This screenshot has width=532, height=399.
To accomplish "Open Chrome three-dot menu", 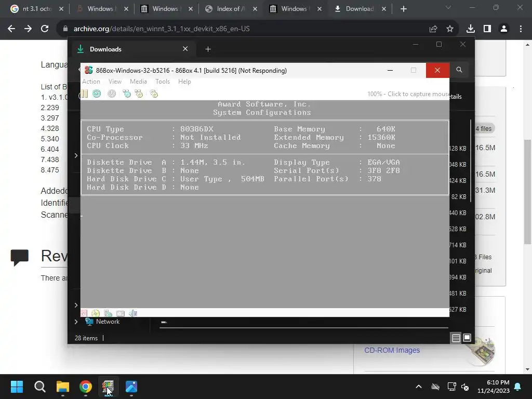I will 521,29.
